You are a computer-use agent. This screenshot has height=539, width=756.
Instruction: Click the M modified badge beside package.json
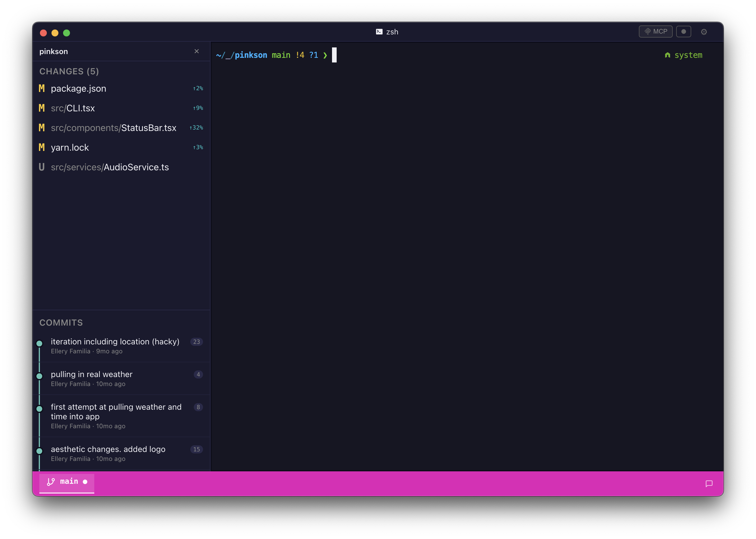pos(41,88)
